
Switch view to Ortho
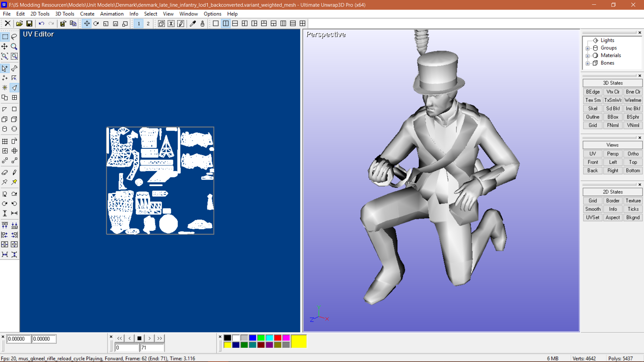633,154
